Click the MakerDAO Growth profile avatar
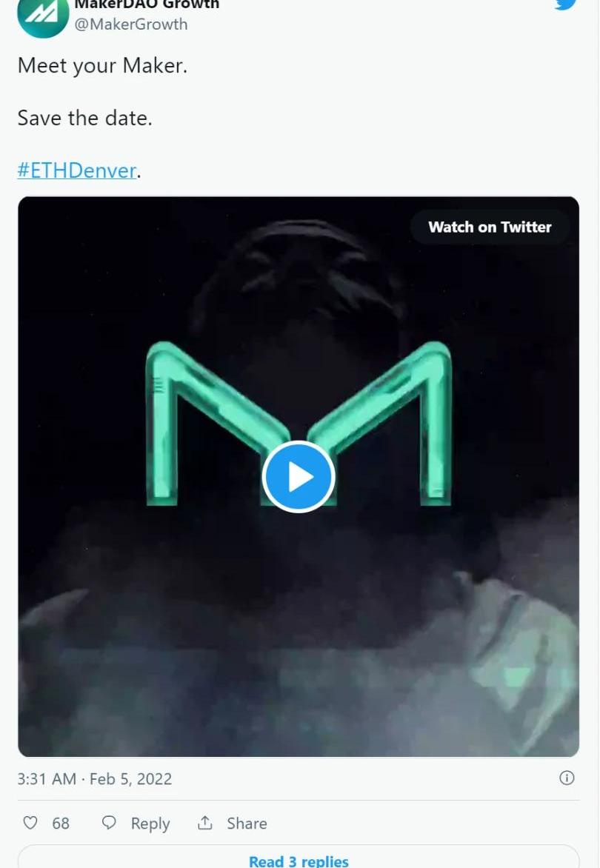This screenshot has width=600, height=868. pyautogui.click(x=43, y=16)
